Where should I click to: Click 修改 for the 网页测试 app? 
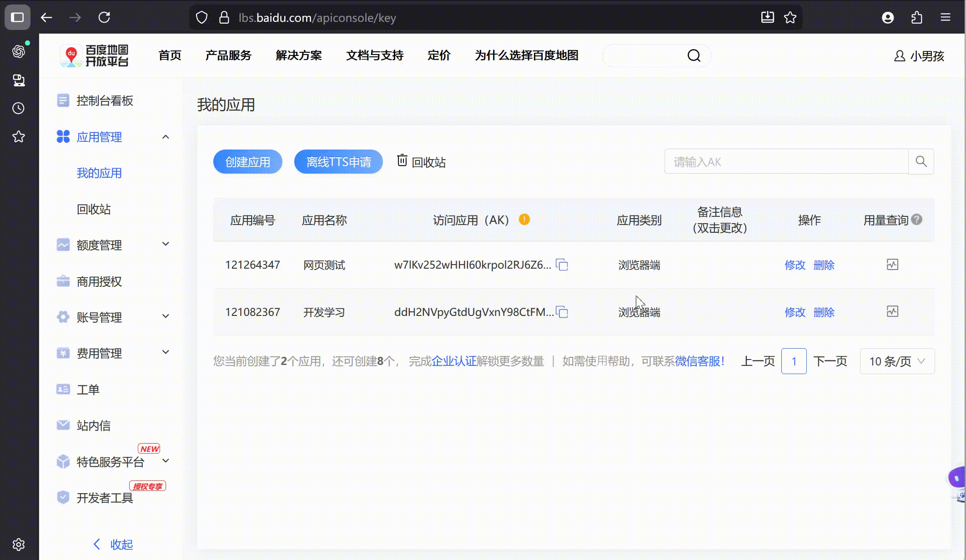click(795, 265)
